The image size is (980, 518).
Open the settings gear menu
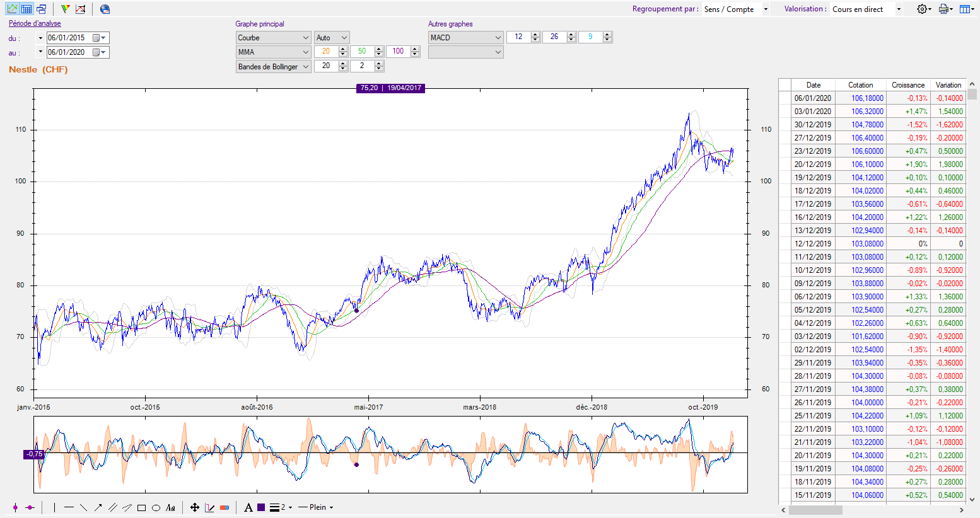924,9
